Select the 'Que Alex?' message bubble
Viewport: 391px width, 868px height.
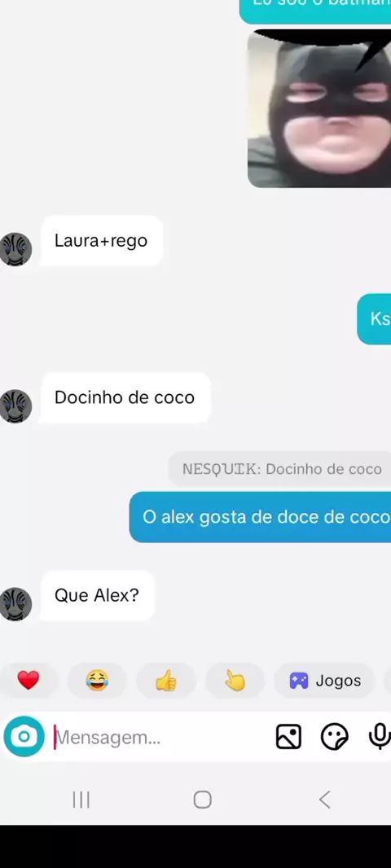(98, 595)
